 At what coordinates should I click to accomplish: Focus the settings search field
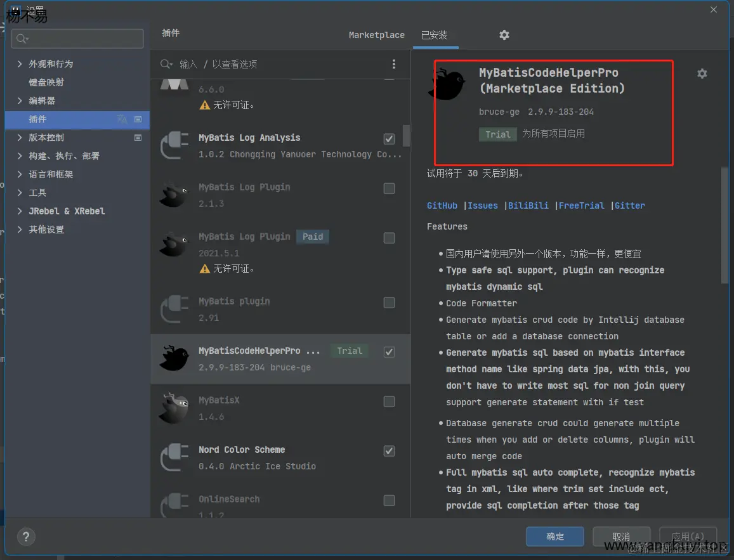pyautogui.click(x=77, y=38)
